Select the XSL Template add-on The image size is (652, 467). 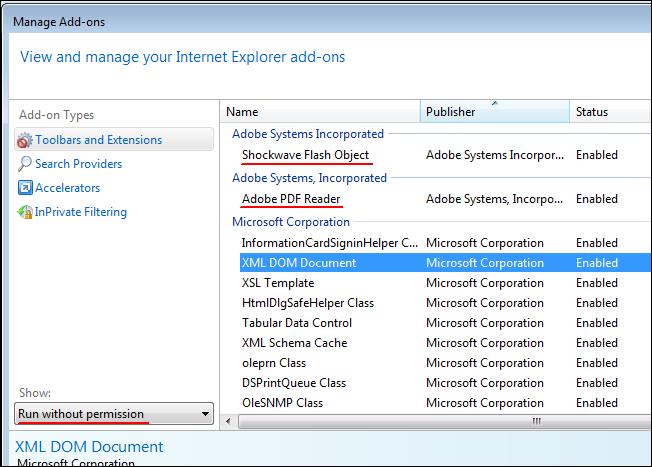(278, 283)
